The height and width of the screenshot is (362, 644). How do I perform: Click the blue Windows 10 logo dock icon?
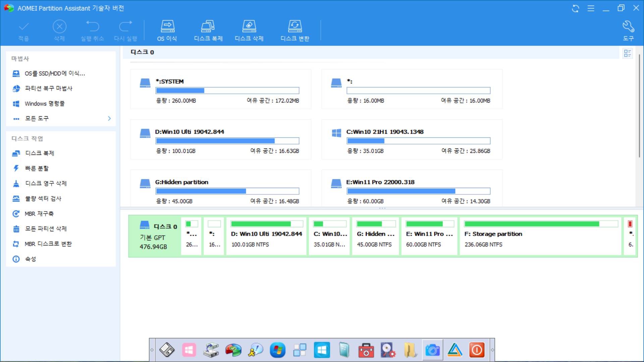[x=322, y=350]
